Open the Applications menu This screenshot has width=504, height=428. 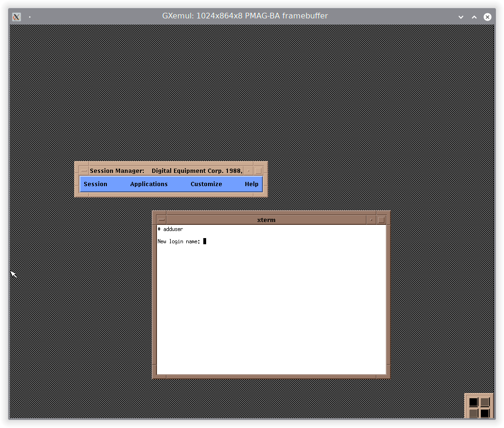[149, 184]
